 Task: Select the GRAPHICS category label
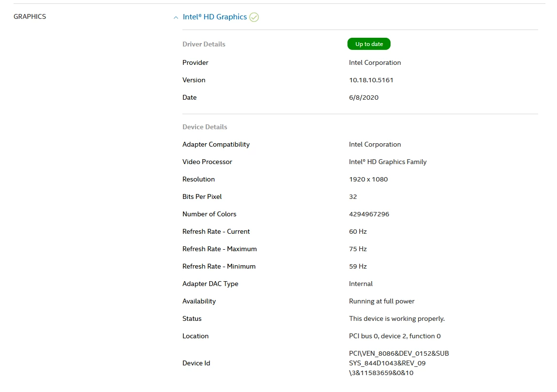click(30, 17)
